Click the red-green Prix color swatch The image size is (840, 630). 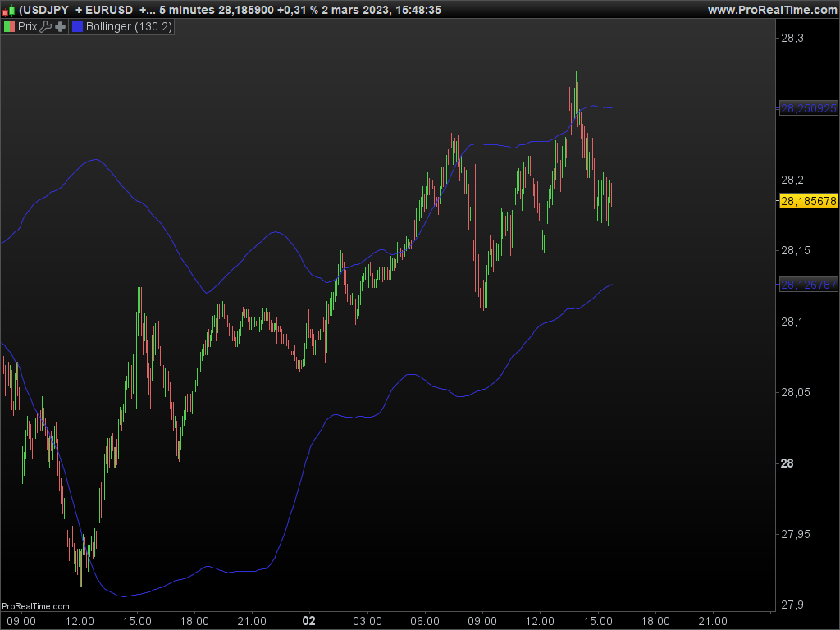(x=9, y=26)
